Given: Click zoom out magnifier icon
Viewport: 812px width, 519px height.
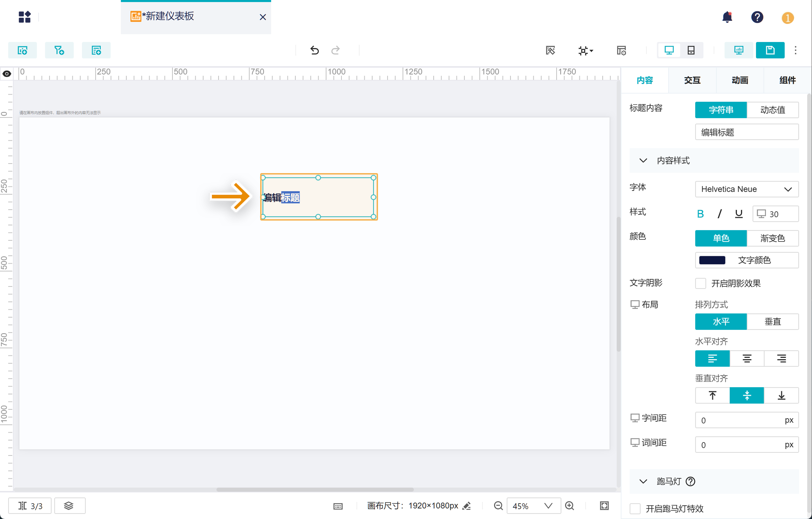Looking at the screenshot, I should coord(498,506).
